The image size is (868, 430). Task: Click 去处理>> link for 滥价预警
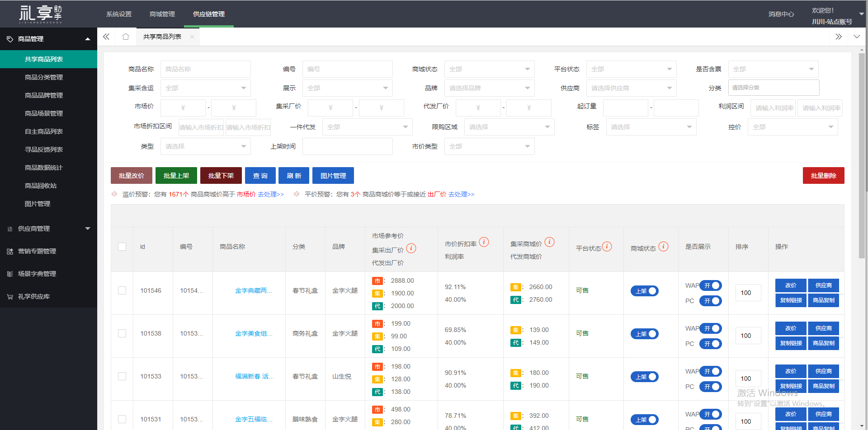[x=271, y=194]
